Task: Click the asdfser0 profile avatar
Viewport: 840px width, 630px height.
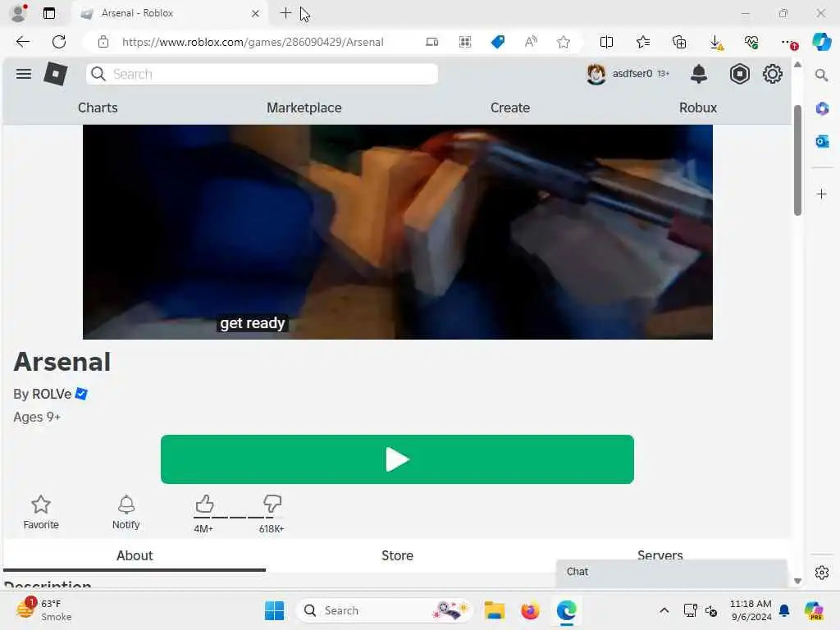Action: (x=596, y=74)
